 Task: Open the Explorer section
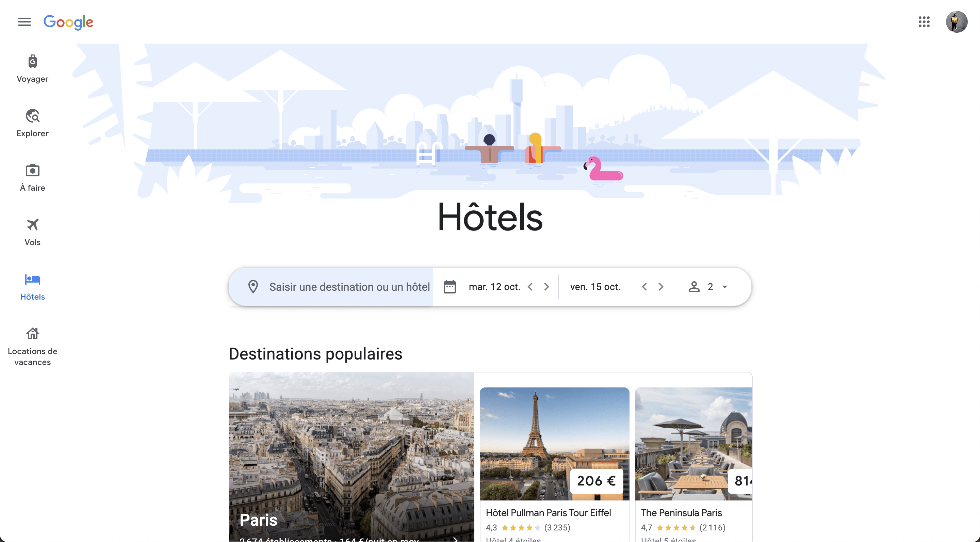(32, 123)
